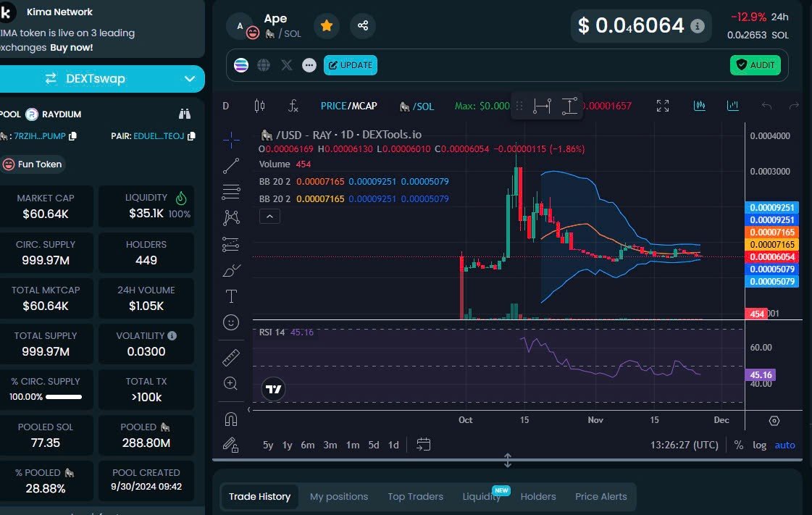Toggle the second chart overlay icon in the top bar

coord(733,106)
